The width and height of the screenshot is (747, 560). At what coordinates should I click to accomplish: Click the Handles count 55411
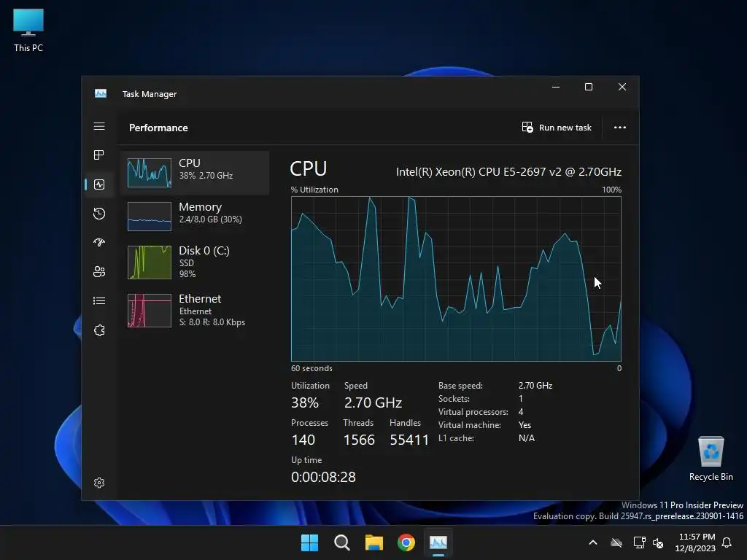[409, 440]
